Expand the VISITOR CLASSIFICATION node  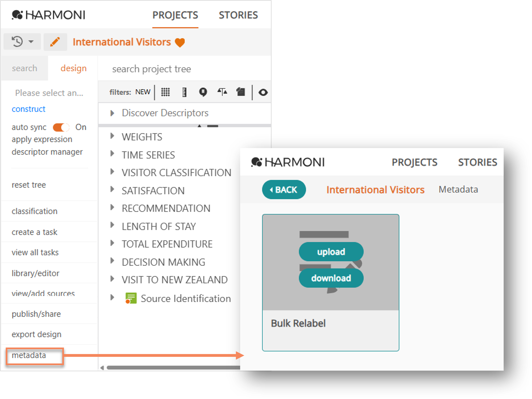pos(112,172)
